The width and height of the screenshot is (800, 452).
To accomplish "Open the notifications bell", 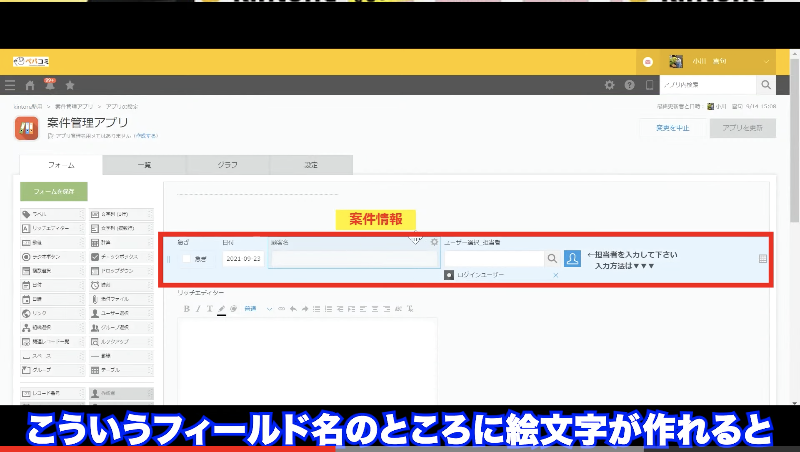I will coord(49,86).
